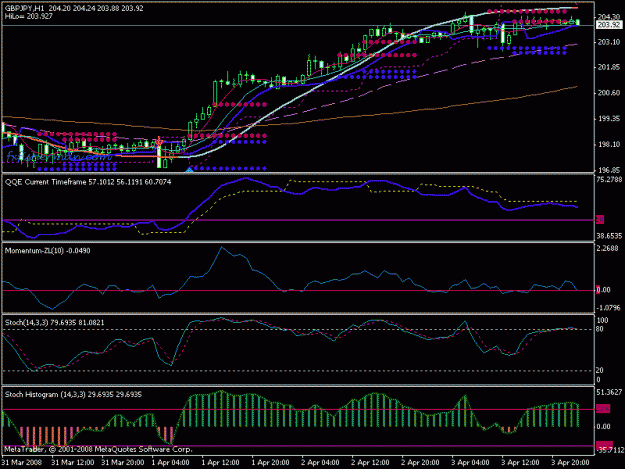Click the 2 Apr 04:00 time label
The height and width of the screenshot is (469, 625).
click(x=320, y=462)
